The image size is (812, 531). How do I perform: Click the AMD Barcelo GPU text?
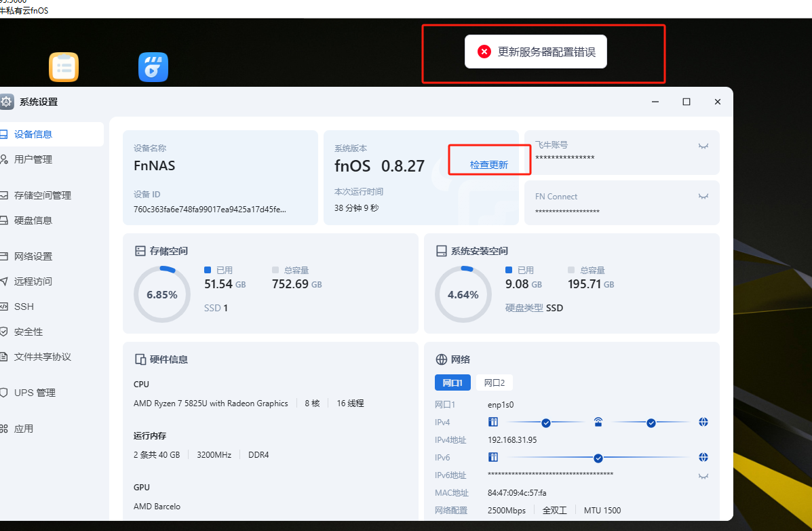tap(157, 506)
